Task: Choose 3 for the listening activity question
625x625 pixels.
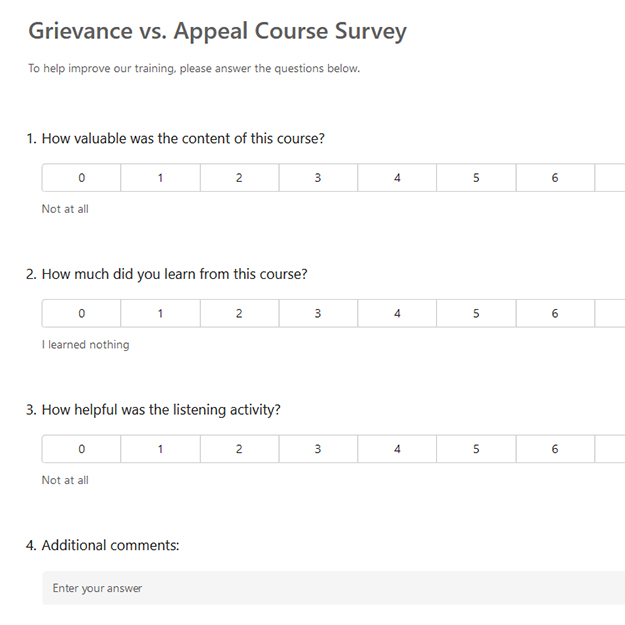Action: pos(318,449)
